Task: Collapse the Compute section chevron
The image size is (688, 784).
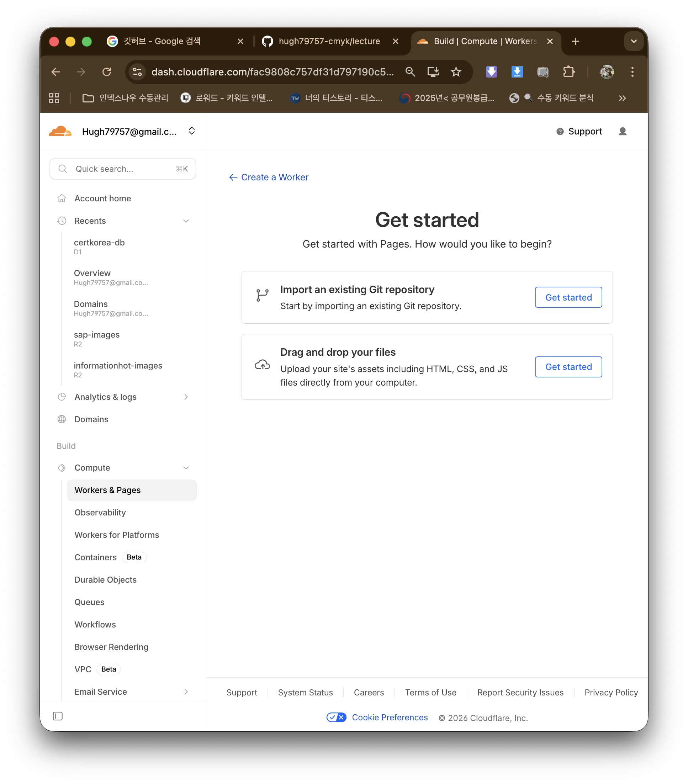Action: (186, 467)
